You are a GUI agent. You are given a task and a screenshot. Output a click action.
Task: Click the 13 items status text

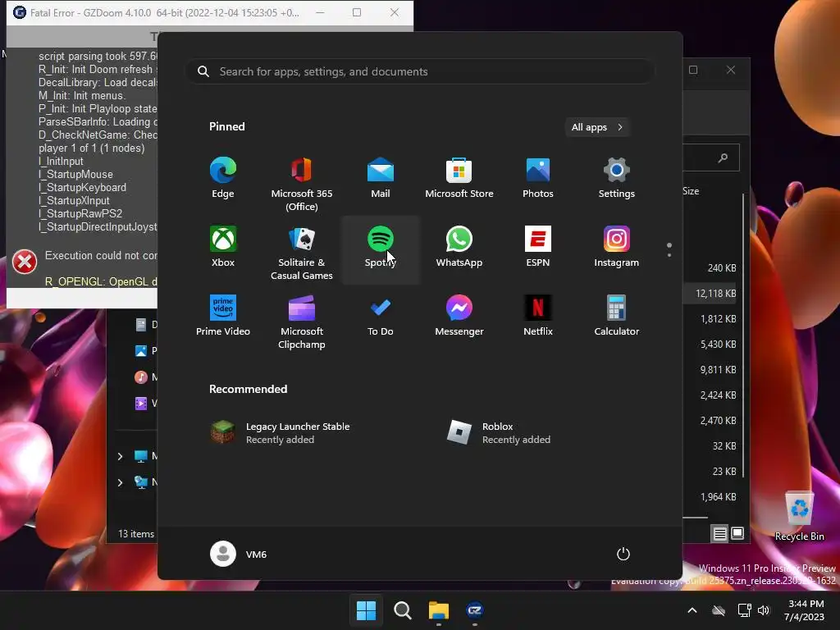click(x=135, y=534)
